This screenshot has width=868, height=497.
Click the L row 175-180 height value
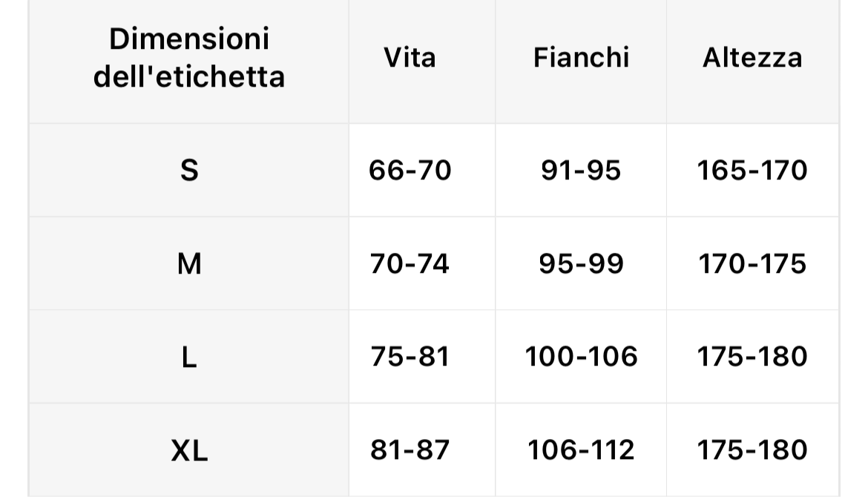752,356
